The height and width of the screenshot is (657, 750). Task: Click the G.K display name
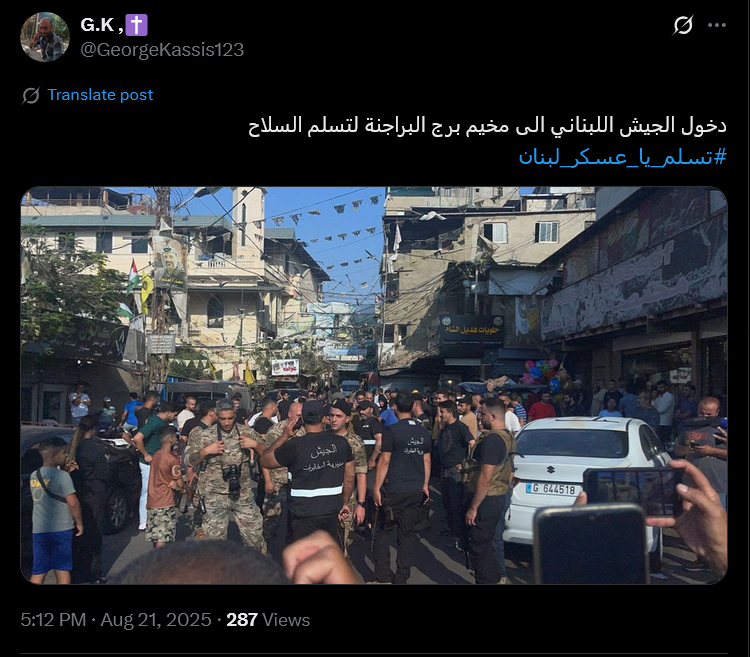pos(102,25)
